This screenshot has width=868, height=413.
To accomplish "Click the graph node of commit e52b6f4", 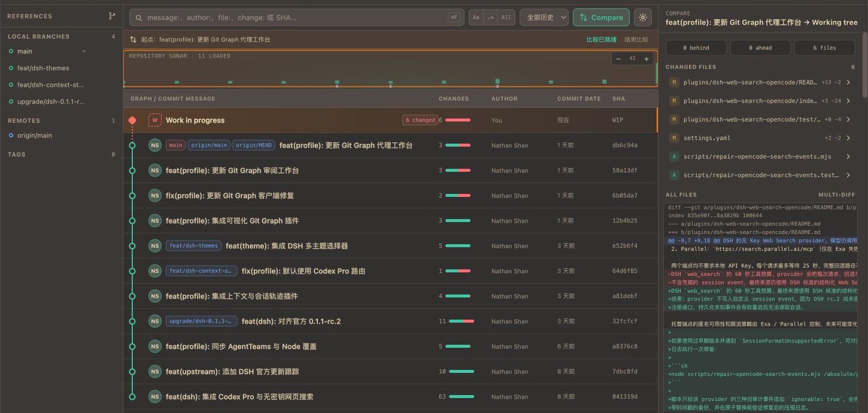I will [x=132, y=246].
